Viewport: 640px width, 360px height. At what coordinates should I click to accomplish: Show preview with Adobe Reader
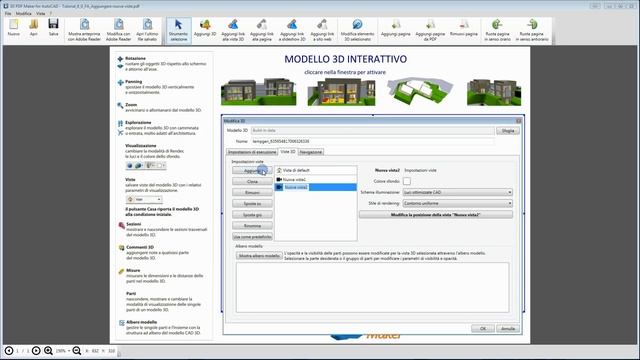point(84,29)
